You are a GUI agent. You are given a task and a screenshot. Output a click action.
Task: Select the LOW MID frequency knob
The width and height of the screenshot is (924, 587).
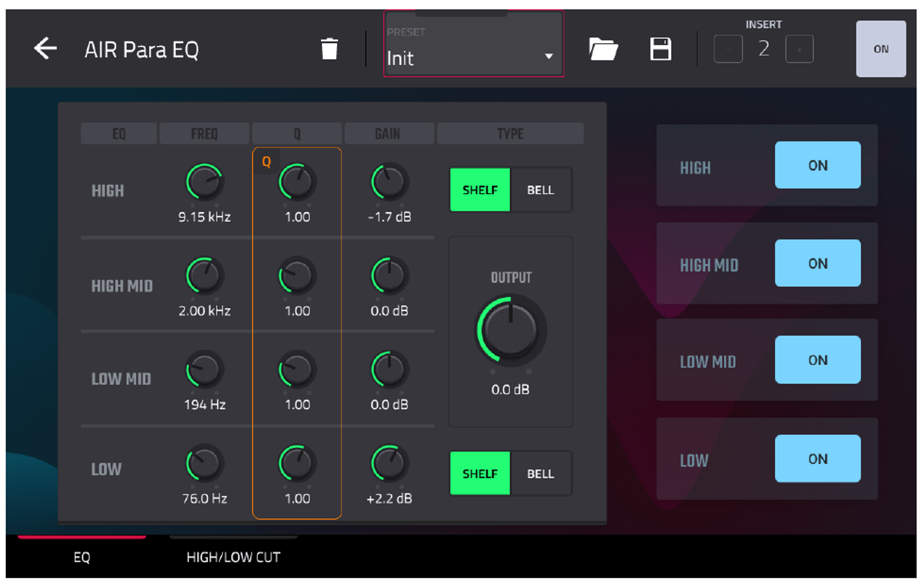(204, 370)
